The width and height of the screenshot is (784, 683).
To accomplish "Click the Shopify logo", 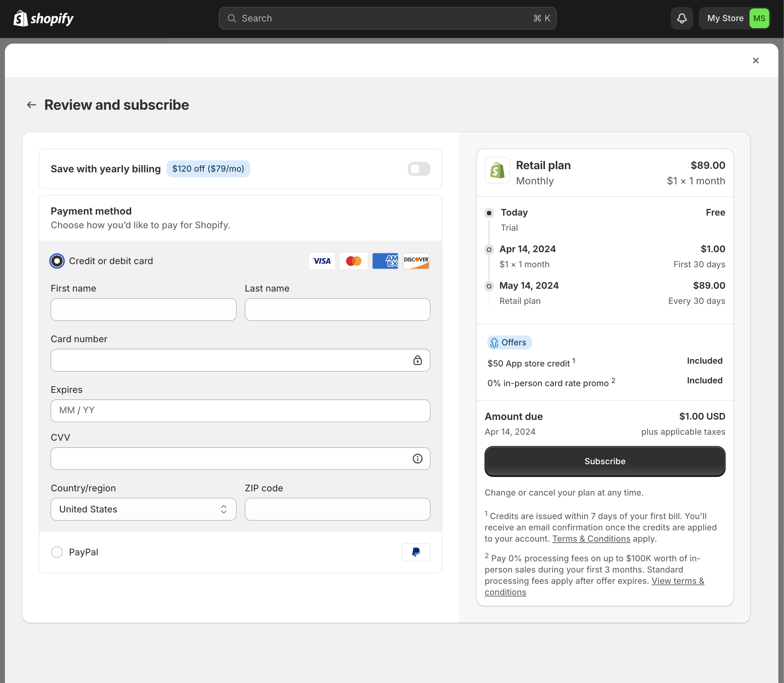I will (43, 18).
